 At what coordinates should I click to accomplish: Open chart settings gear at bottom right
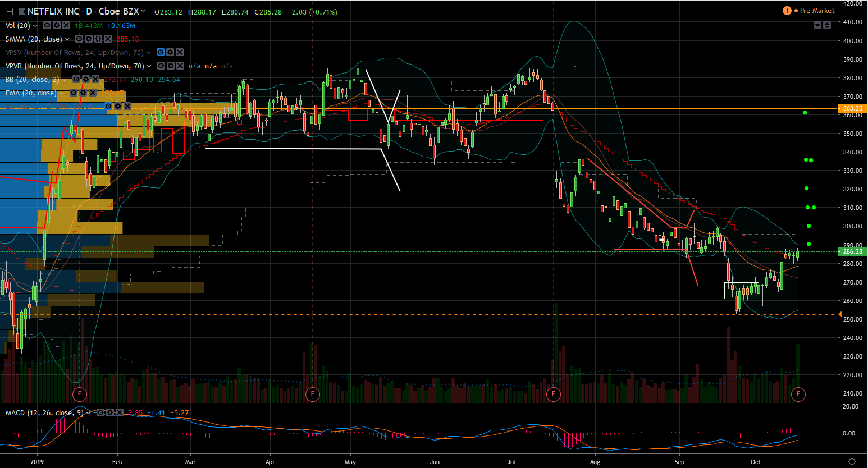[x=852, y=462]
